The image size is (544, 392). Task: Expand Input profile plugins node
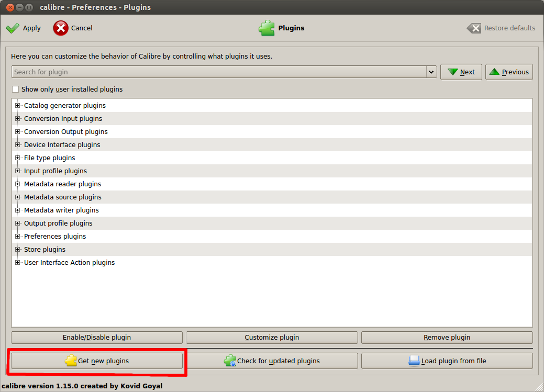coord(17,171)
